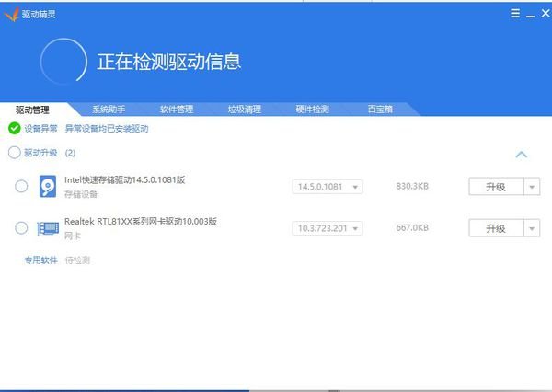Click the 830.3KB file size
The image size is (552, 392).
(x=412, y=186)
